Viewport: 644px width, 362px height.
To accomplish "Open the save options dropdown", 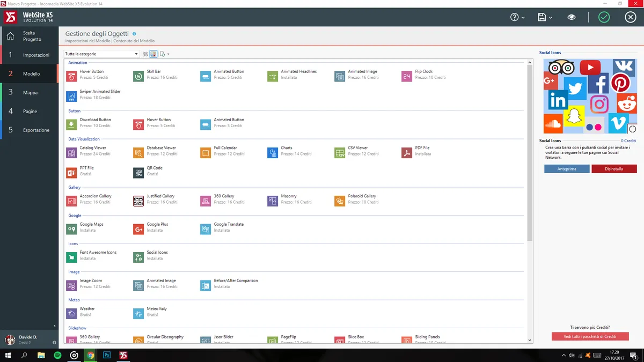I will pyautogui.click(x=545, y=17).
